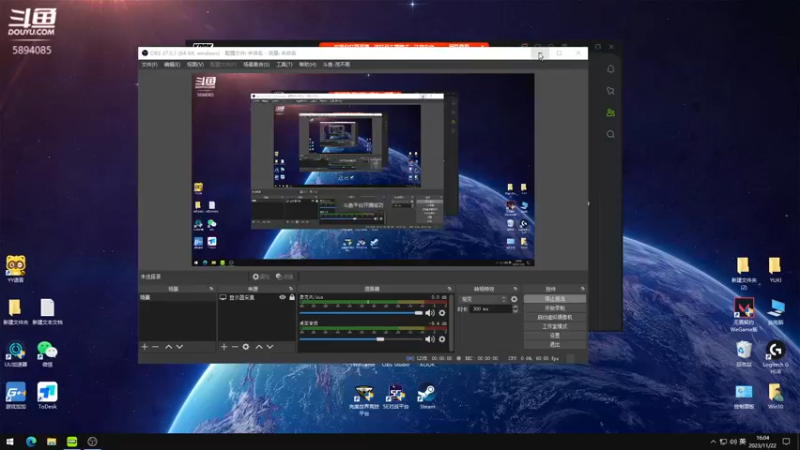Open the Windows Start menu
The height and width of the screenshot is (450, 800).
[10, 441]
